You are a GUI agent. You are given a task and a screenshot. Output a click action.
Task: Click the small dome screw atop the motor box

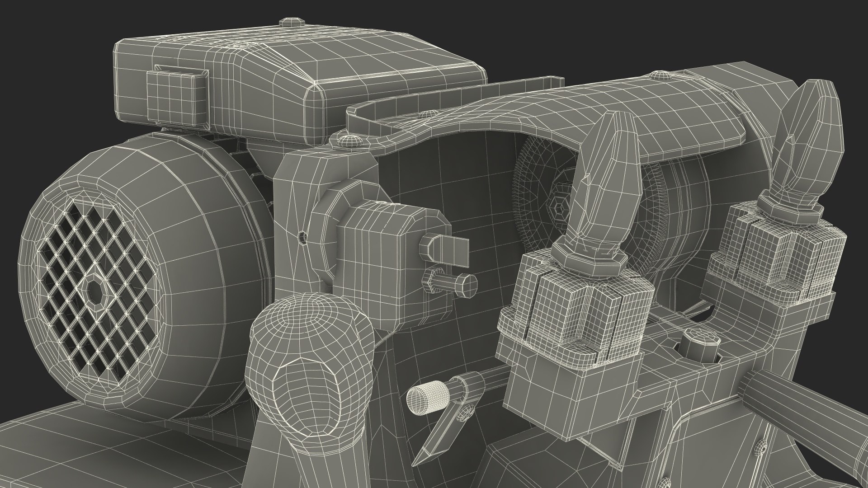pyautogui.click(x=292, y=22)
